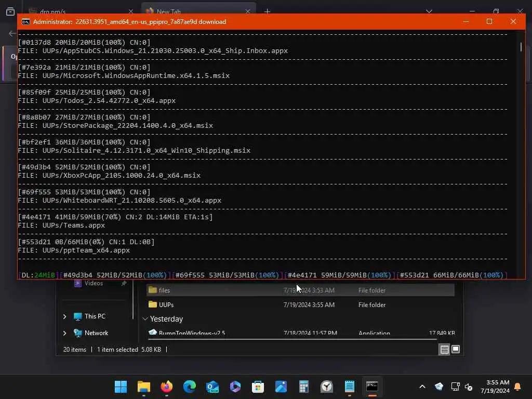Screen dimensions: 532x399
Task: Select Network in Explorer sidebar
Action: coord(96,333)
